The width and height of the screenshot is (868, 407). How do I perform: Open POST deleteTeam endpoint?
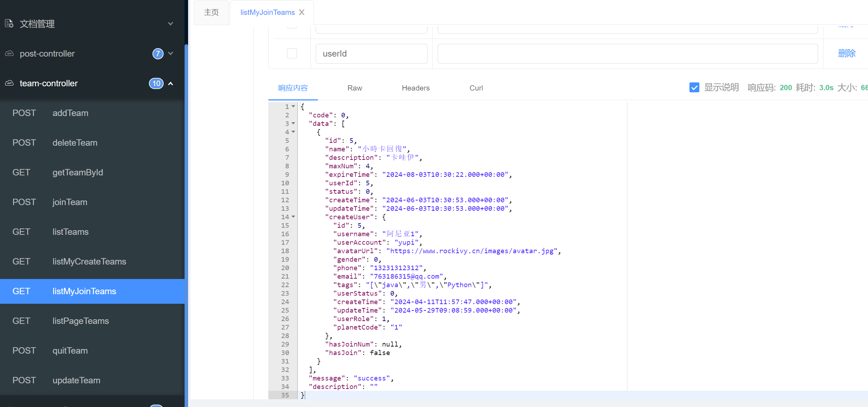pos(92,143)
